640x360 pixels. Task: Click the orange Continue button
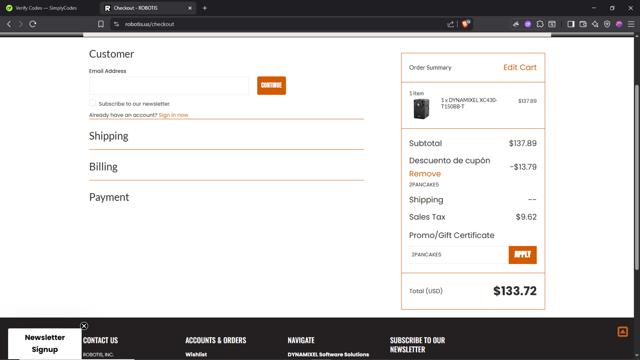(x=271, y=85)
